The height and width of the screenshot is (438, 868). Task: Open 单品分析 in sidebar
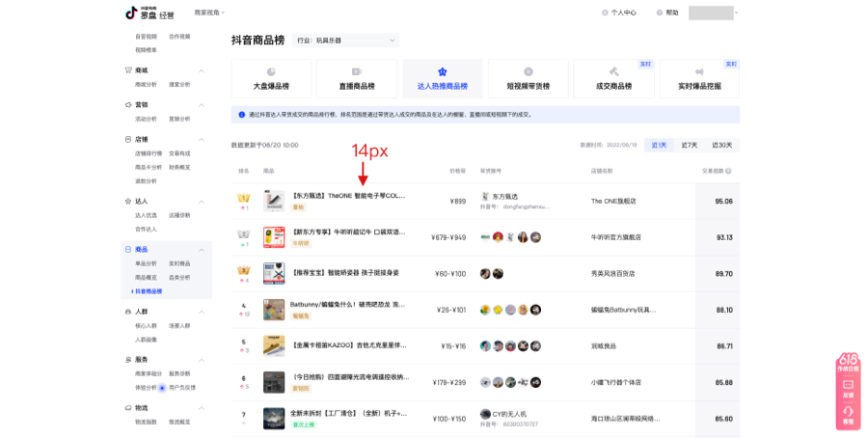click(x=147, y=263)
